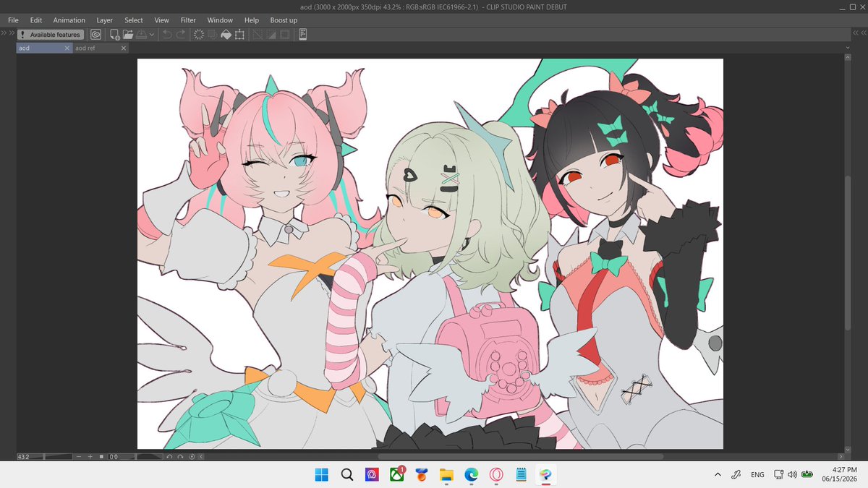The image size is (868, 488).
Task: Click the Fill bucket toolbar icon
Action: 226,35
